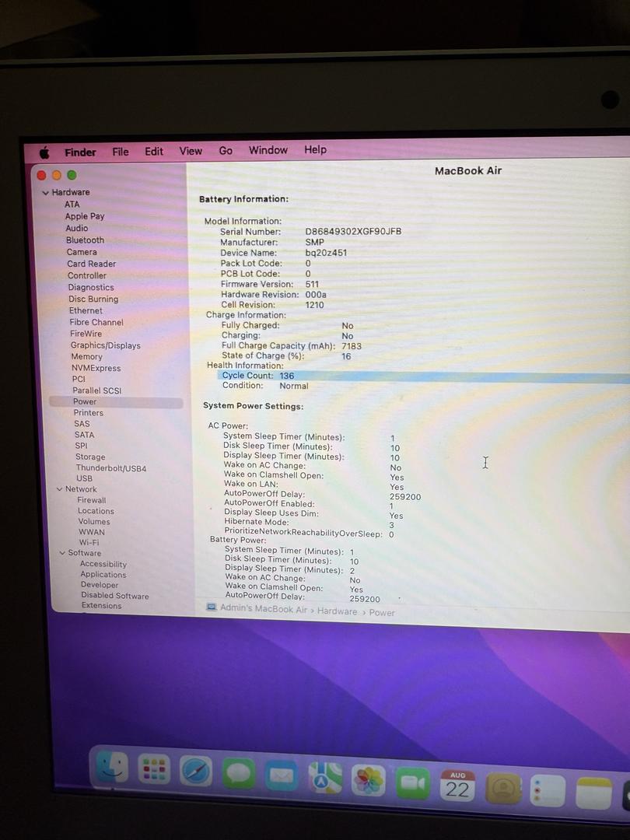This screenshot has width=630, height=840.
Task: Open Maps from the Dock
Action: (x=324, y=777)
